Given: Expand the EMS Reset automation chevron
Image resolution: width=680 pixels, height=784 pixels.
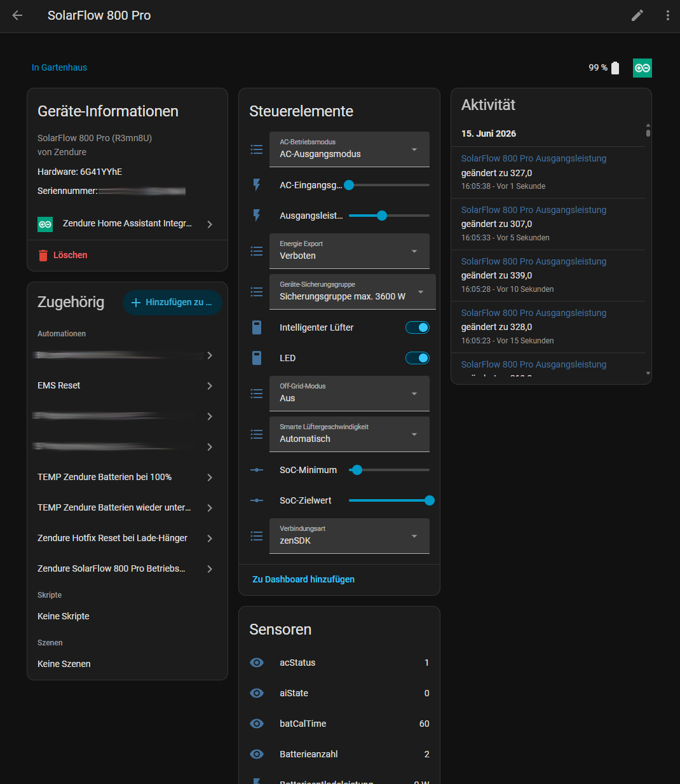Looking at the screenshot, I should tap(210, 386).
